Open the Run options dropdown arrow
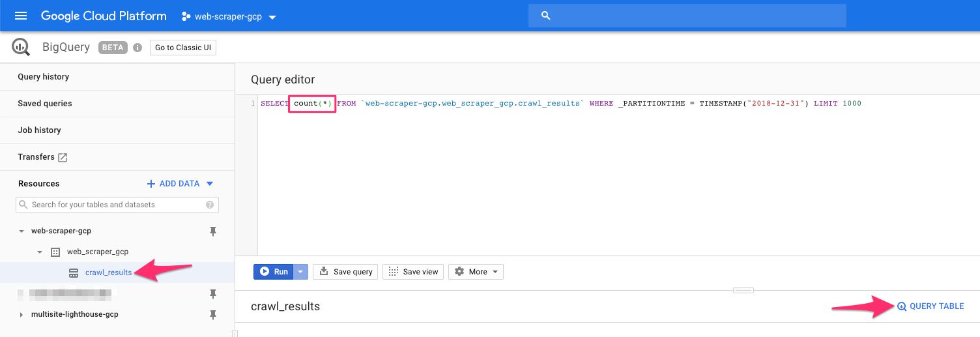Screen dimensions: 980x337 (300, 272)
